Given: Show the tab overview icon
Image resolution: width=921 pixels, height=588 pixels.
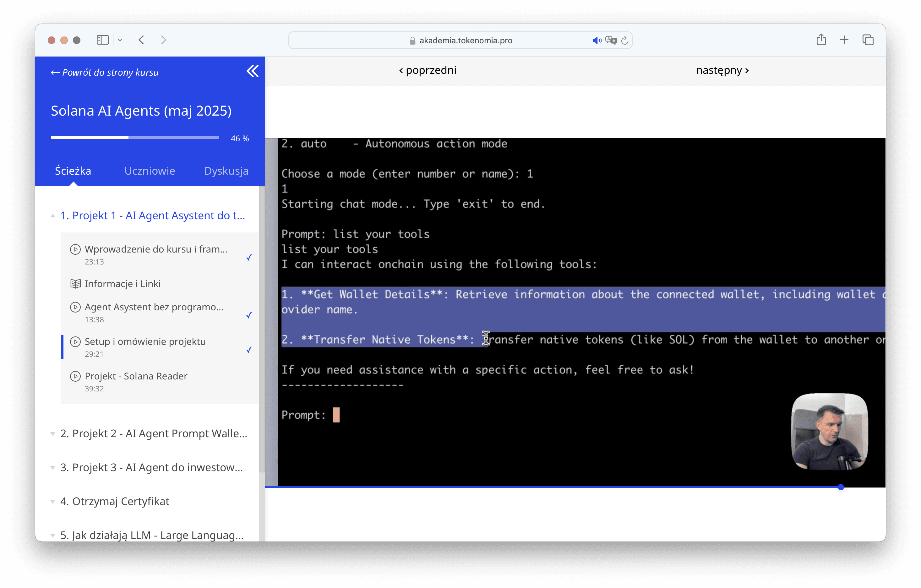Looking at the screenshot, I should click(x=868, y=40).
